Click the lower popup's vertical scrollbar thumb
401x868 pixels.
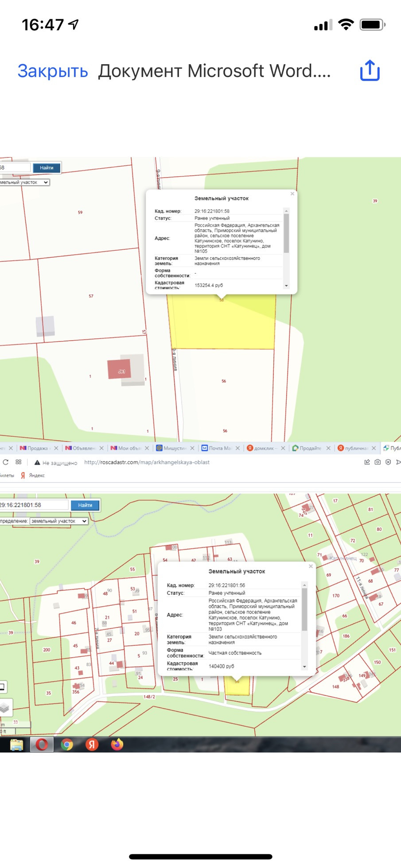(304, 609)
